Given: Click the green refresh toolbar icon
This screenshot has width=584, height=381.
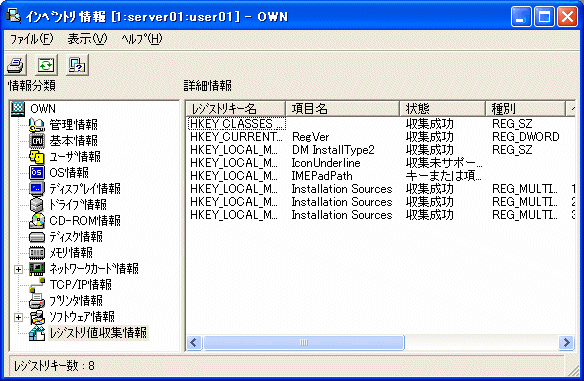Looking at the screenshot, I should [47, 65].
